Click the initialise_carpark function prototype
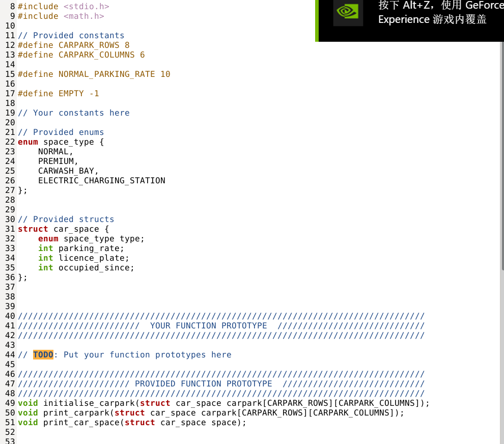This screenshot has width=504, height=444. [223, 403]
